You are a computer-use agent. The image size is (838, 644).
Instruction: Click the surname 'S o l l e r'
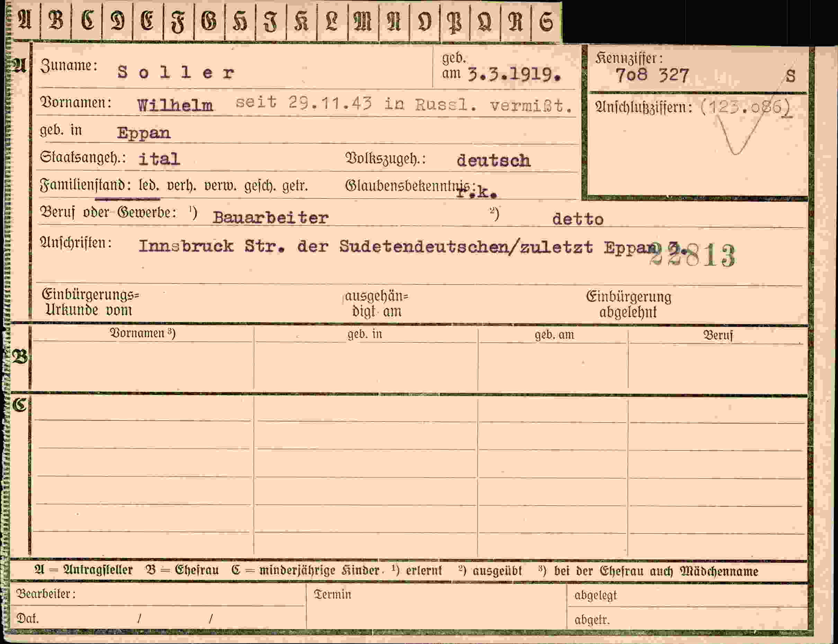pos(176,72)
